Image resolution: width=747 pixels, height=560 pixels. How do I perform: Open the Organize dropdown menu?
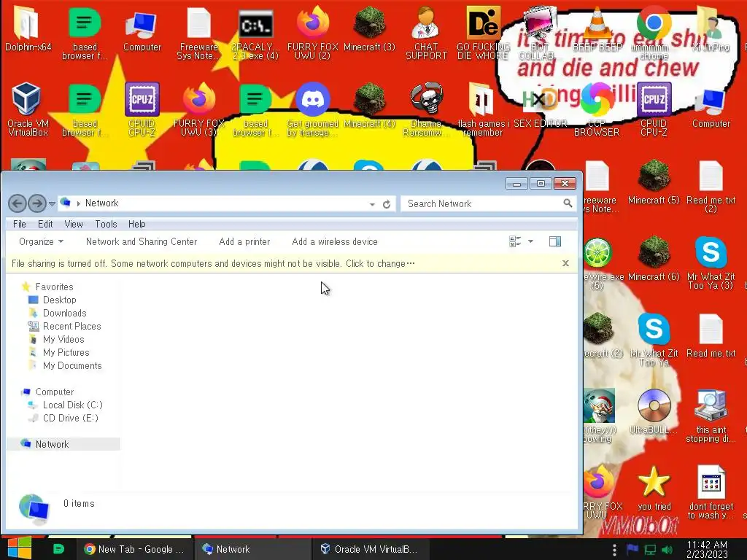(x=41, y=241)
